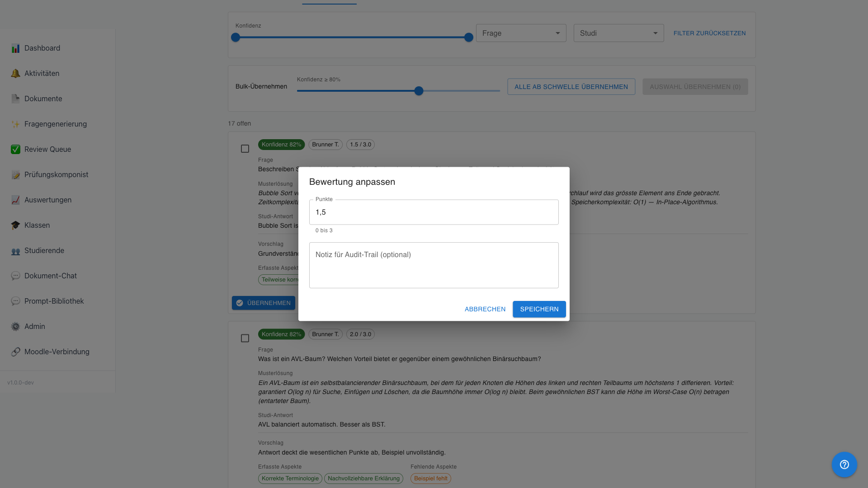
Task: Click the Moodle-Verbindung link icon
Action: 15,352
